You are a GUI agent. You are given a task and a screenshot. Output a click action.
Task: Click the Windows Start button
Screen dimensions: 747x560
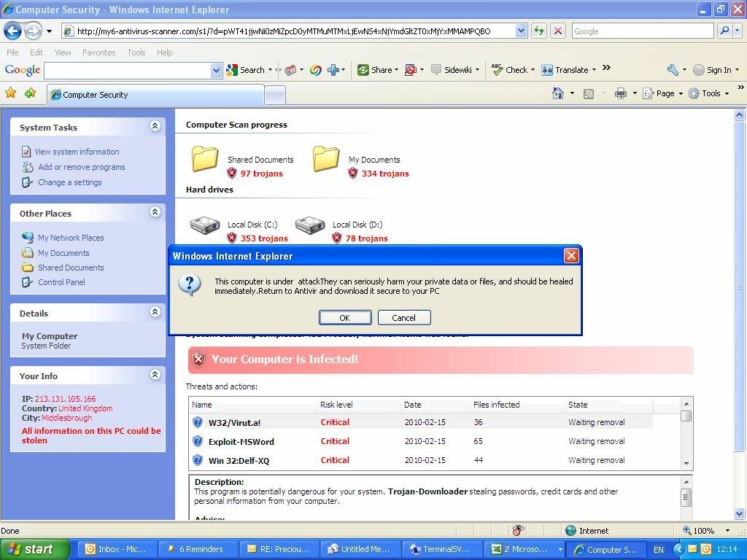point(34,549)
